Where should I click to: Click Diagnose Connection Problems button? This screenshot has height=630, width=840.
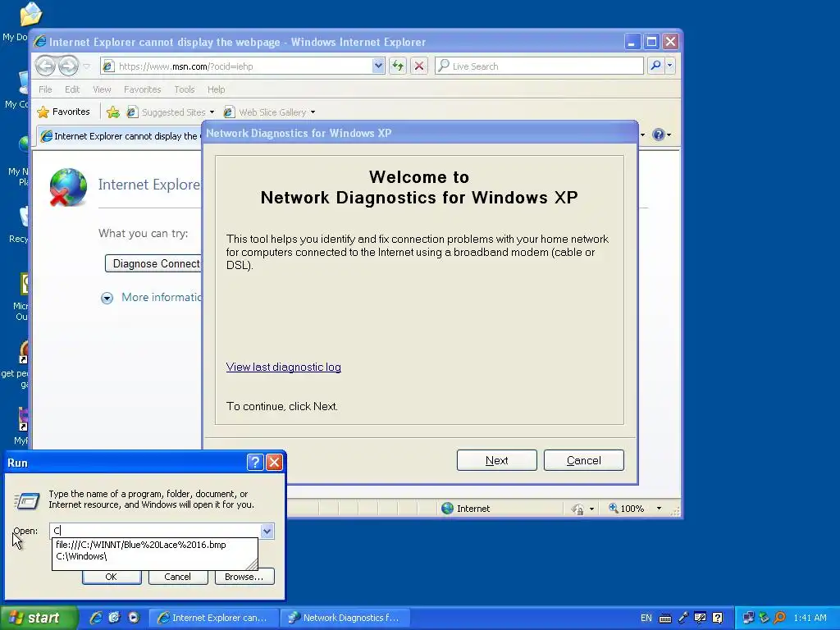click(153, 263)
